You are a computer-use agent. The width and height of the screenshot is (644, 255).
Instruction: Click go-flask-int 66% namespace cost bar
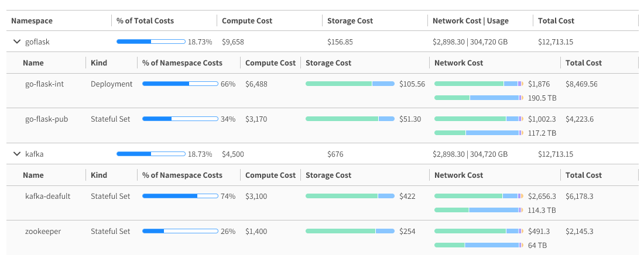pos(180,84)
